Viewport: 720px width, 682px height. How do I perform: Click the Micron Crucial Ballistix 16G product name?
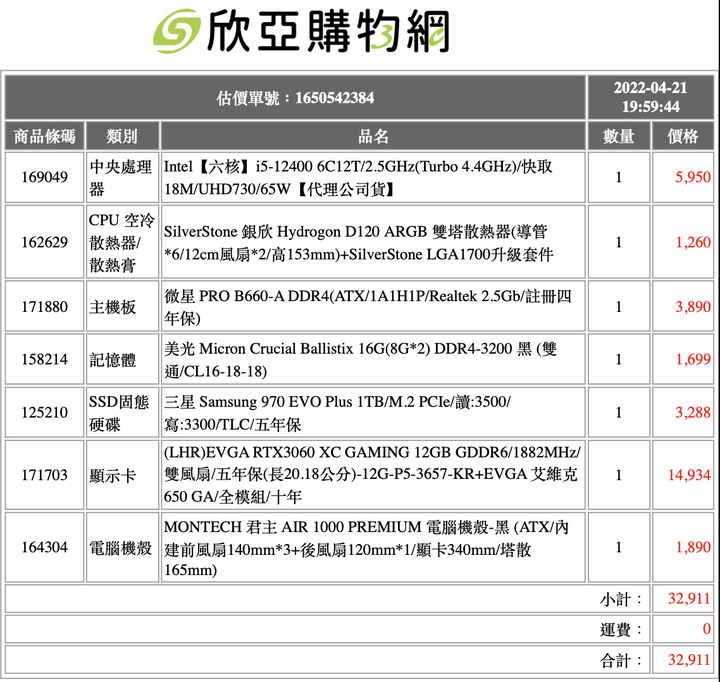click(x=360, y=360)
